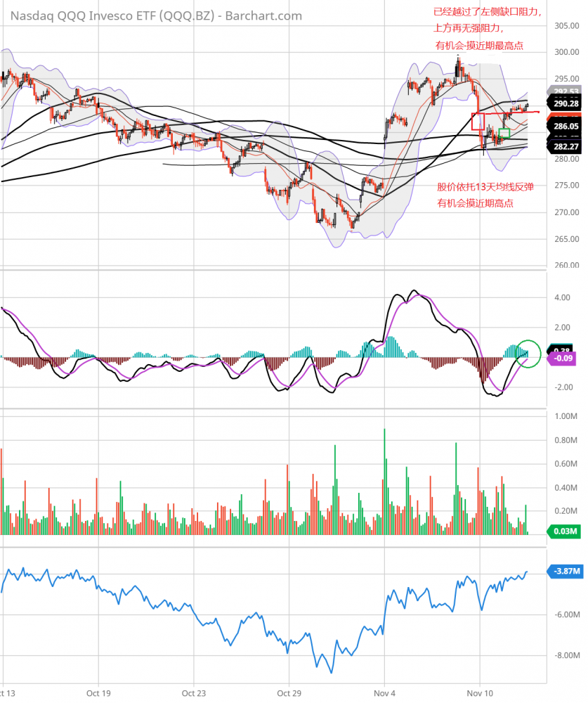Click the 0.20M volume axis label
Image resolution: width=588 pixels, height=703 pixels.
[566, 511]
